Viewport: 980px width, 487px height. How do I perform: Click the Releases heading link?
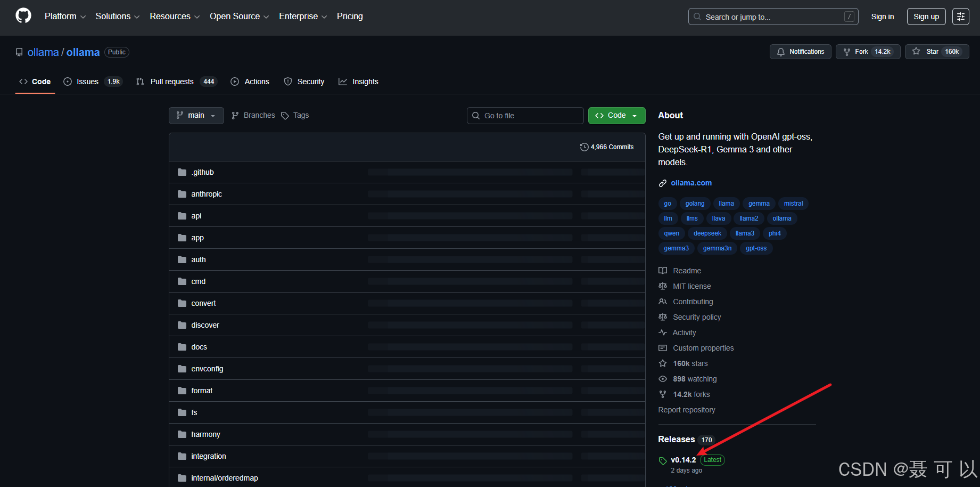coord(677,440)
